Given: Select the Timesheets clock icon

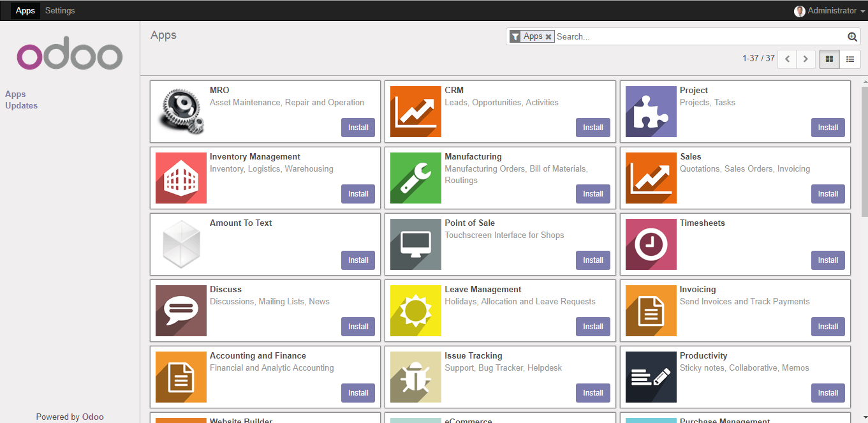Looking at the screenshot, I should [x=651, y=244].
